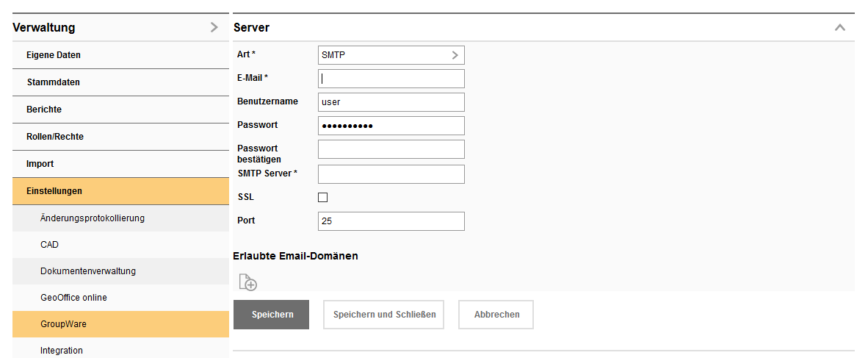
Task: Select Stammdaten in the sidebar
Action: pyautogui.click(x=54, y=82)
